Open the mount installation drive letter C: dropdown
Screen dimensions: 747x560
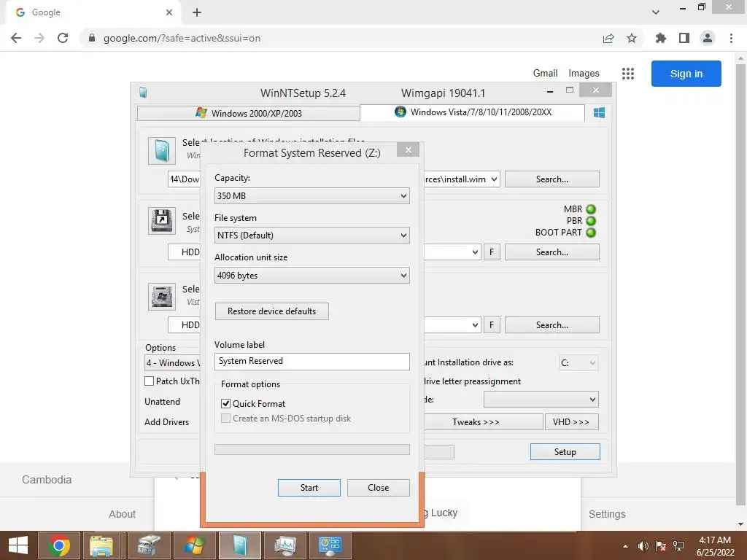click(x=578, y=363)
